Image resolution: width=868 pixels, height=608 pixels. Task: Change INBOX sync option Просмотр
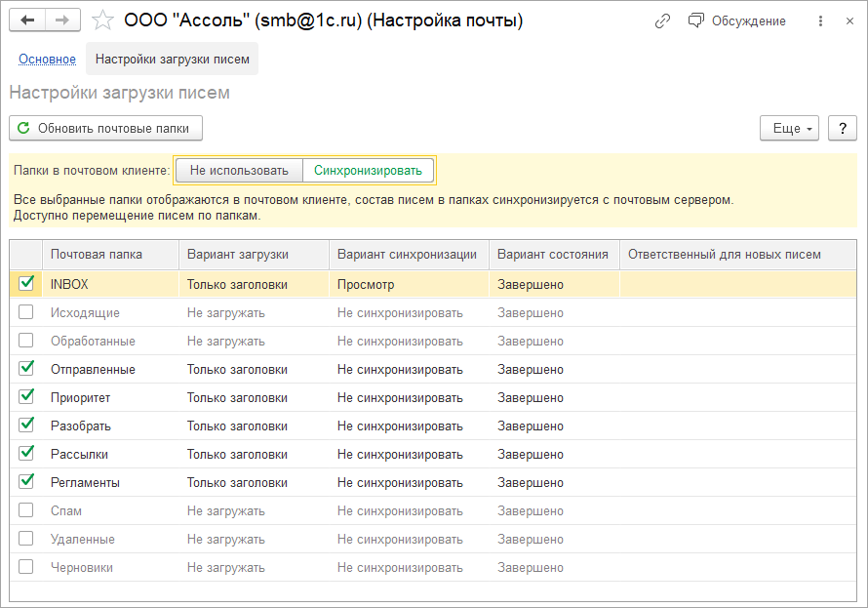[x=408, y=284]
